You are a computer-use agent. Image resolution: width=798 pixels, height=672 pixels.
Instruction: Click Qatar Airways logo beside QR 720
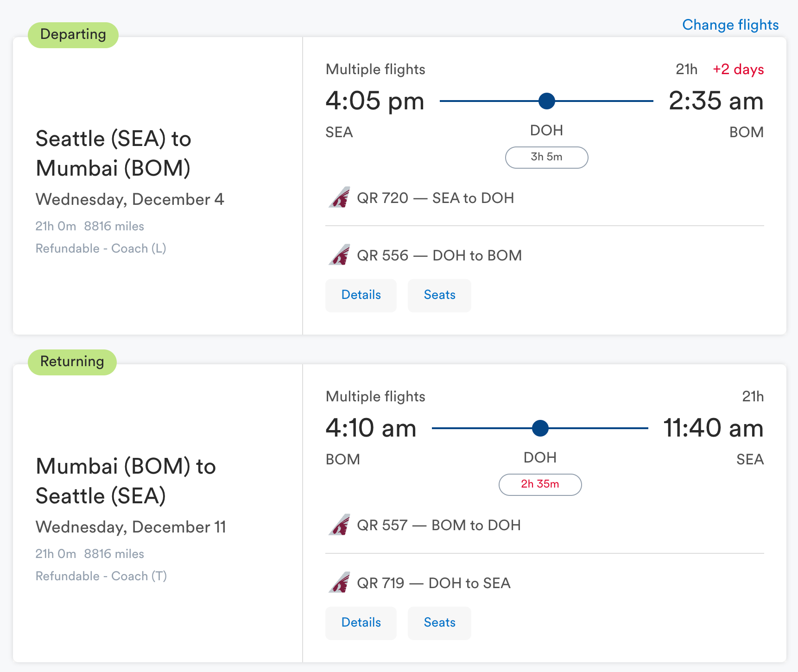(339, 198)
